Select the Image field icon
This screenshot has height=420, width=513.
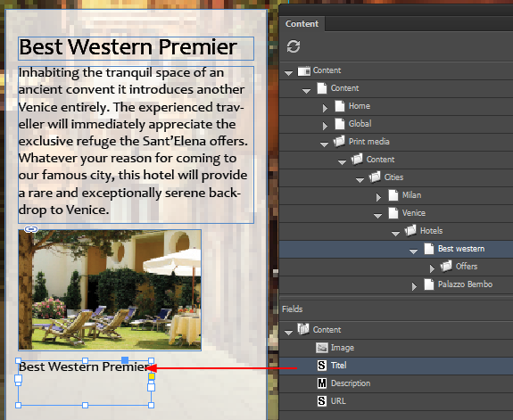[321, 348]
